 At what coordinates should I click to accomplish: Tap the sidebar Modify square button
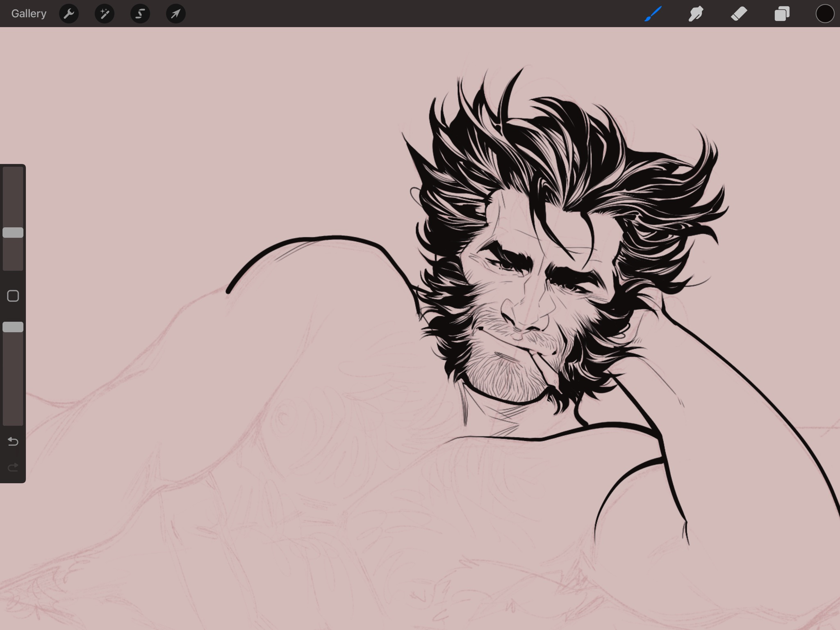(x=13, y=296)
